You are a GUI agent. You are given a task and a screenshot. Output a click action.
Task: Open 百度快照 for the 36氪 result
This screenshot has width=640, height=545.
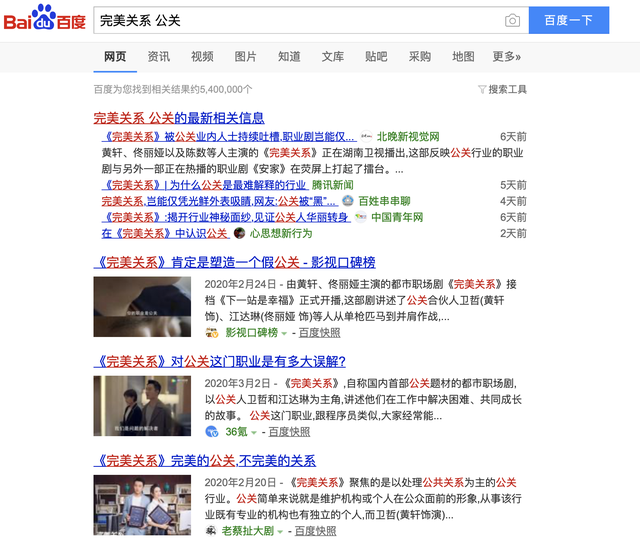coord(289,432)
